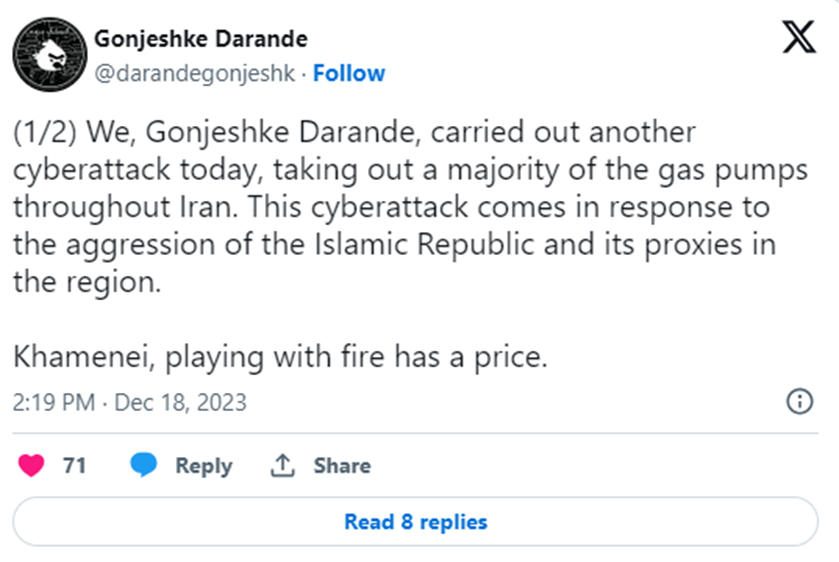Expand thread via Read 8 replies

click(x=415, y=522)
